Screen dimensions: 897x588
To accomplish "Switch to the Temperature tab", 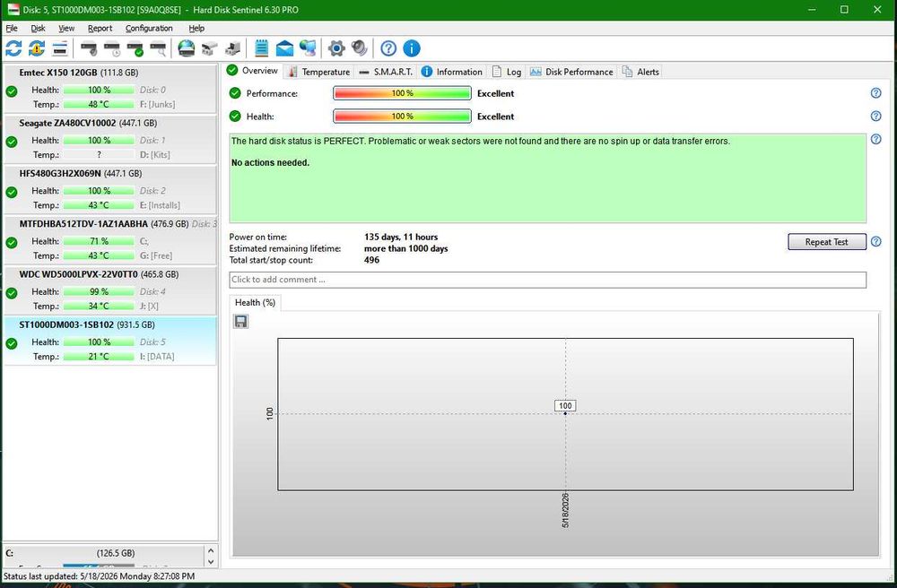I will (x=319, y=72).
